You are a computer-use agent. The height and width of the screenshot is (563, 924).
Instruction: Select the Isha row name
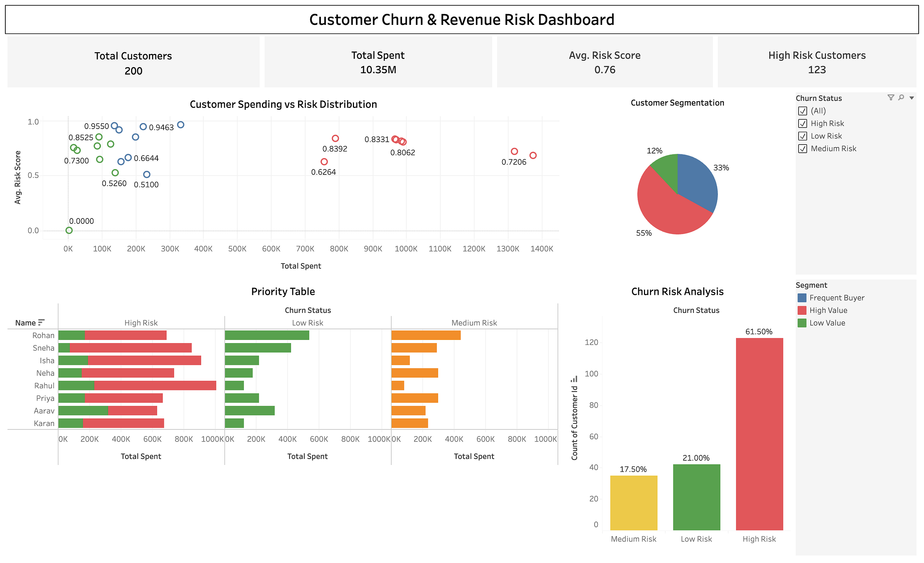(47, 361)
